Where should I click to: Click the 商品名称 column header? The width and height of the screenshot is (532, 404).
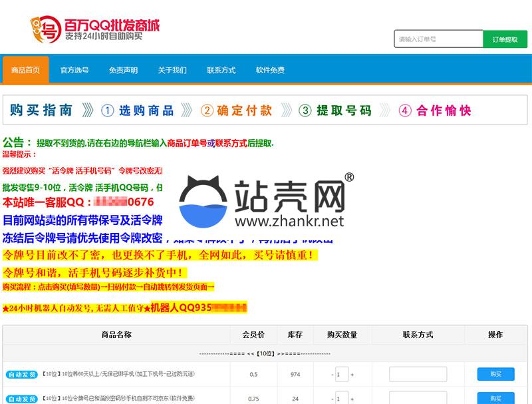[x=116, y=335]
